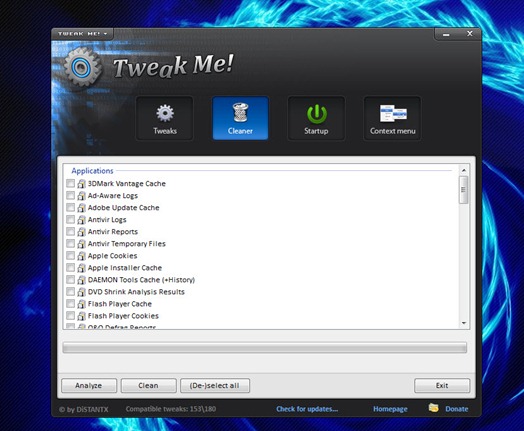Check the Flash Player Cookies checkbox
Screen dimensions: 524x431
point(71,316)
